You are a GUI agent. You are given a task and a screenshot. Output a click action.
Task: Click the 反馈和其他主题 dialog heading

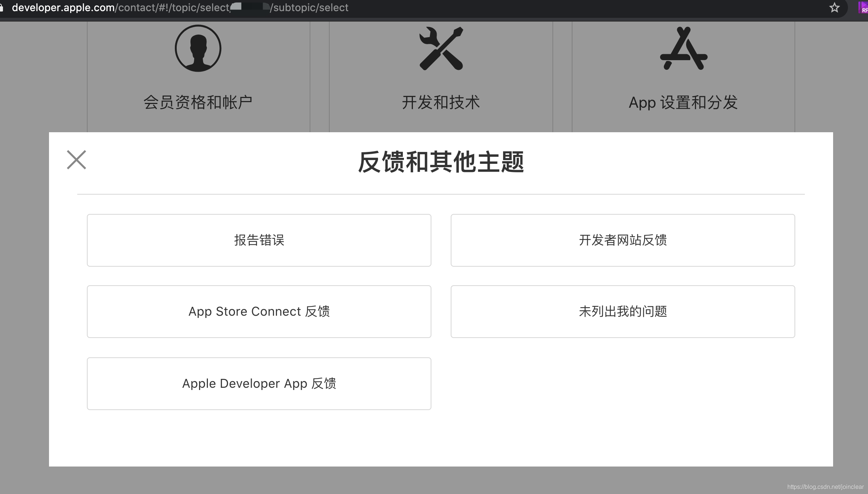tap(441, 162)
